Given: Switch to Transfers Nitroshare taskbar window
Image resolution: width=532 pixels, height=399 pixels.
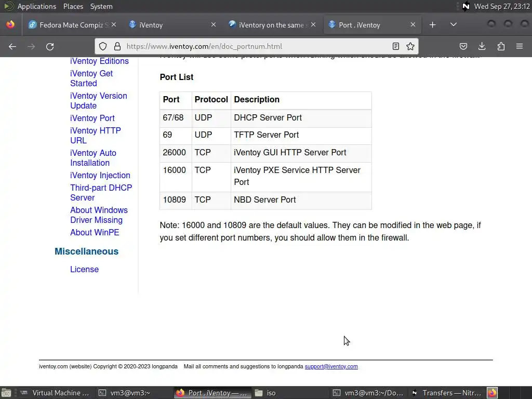Looking at the screenshot, I should [446, 393].
